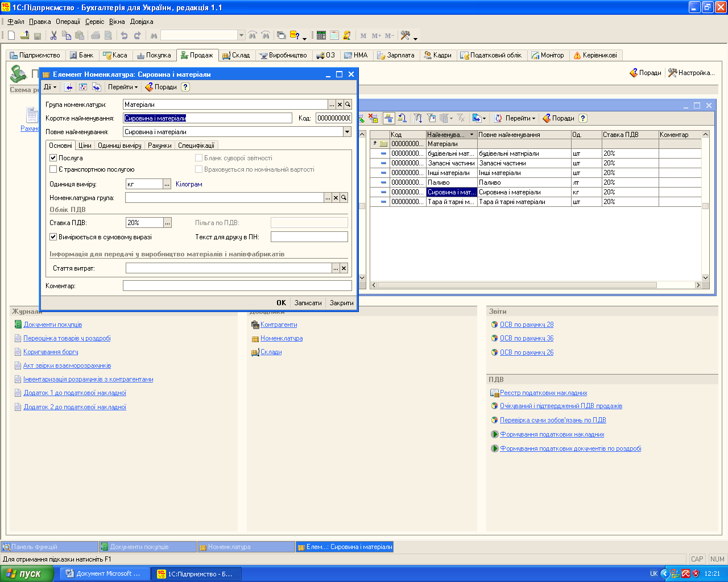
Task: Click the Записати button
Action: [308, 303]
